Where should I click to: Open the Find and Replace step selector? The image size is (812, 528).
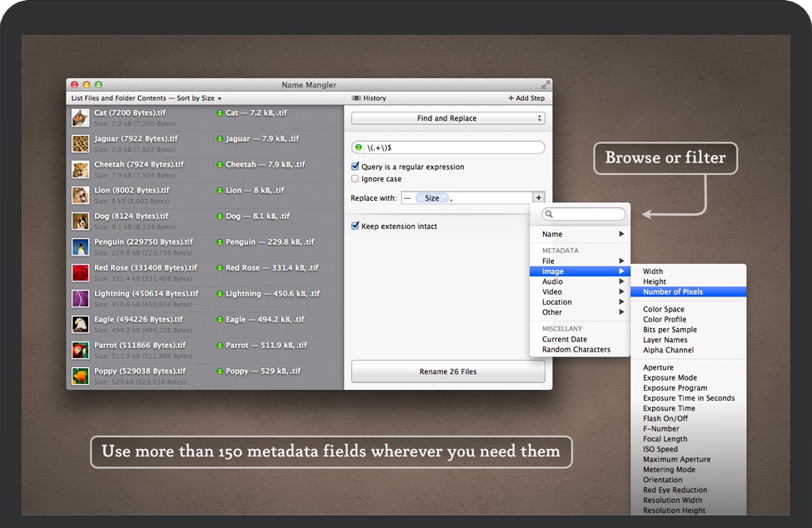(448, 117)
